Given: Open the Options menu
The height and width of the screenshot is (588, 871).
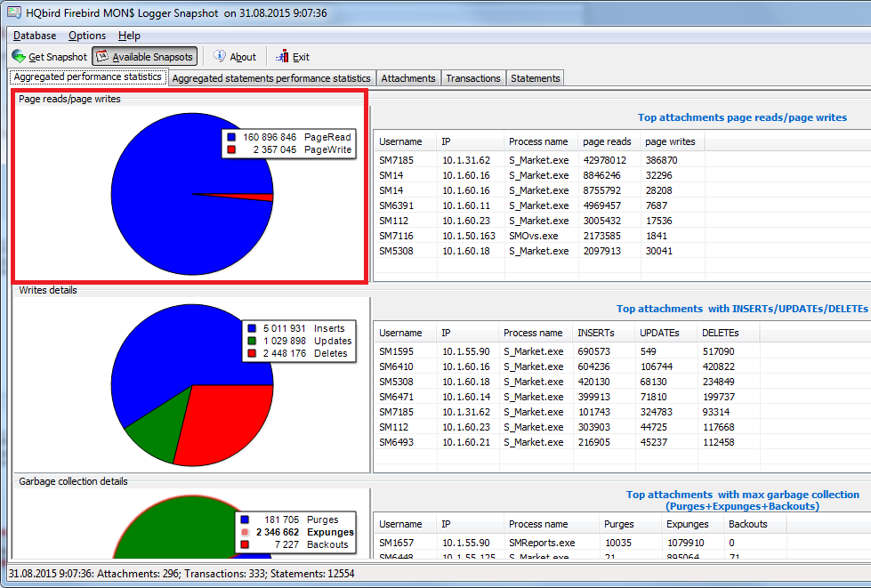Looking at the screenshot, I should [87, 36].
